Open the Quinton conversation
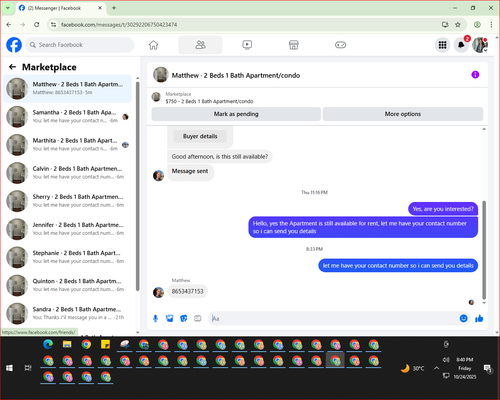The height and width of the screenshot is (400, 500). 68,285
